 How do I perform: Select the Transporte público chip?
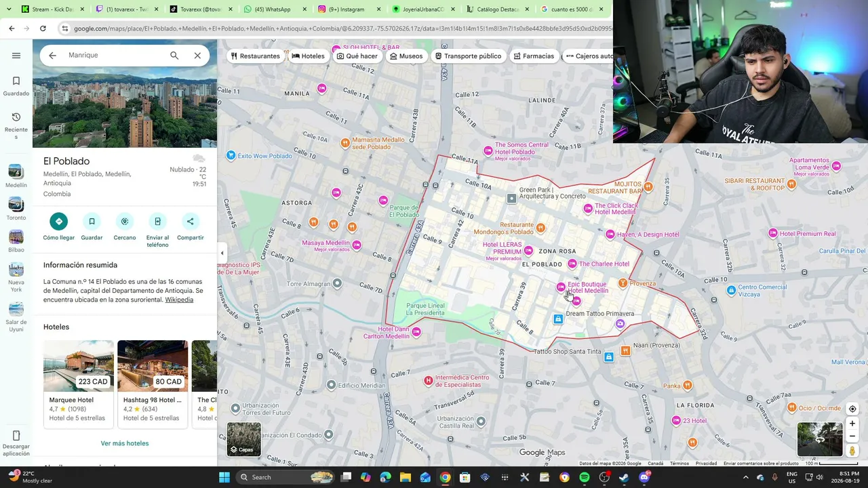468,56
